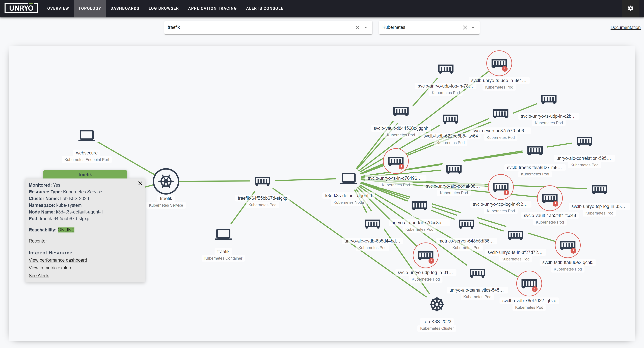This screenshot has width=644, height=348.
Task: Select the svclb-tsdb-ffa886e2-qcnl5 alert pod icon
Action: pyautogui.click(x=568, y=245)
